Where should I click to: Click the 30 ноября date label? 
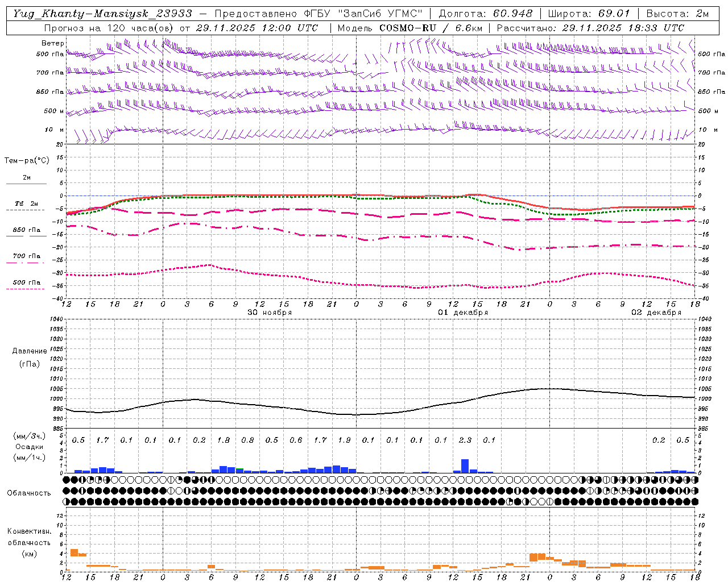[270, 313]
